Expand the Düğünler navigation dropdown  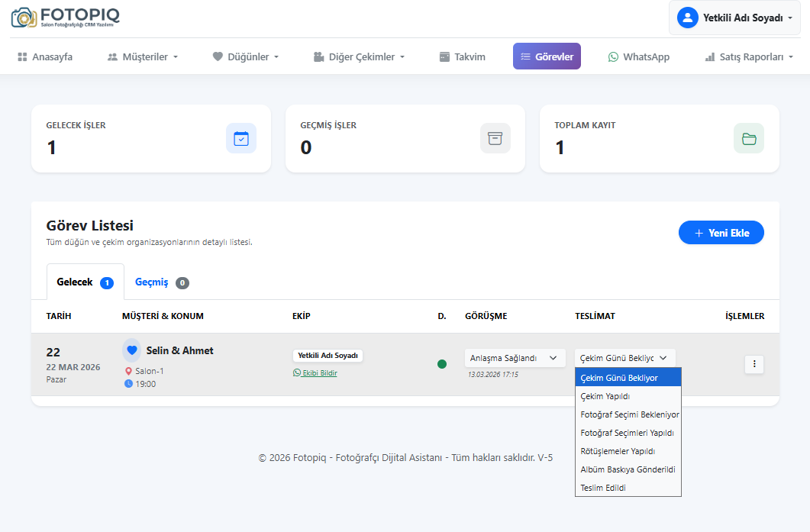pos(246,56)
